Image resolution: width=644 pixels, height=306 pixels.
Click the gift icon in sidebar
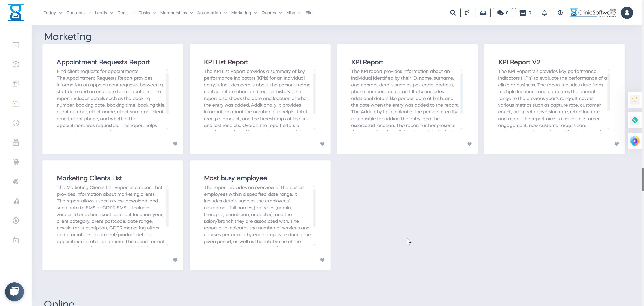(x=16, y=142)
